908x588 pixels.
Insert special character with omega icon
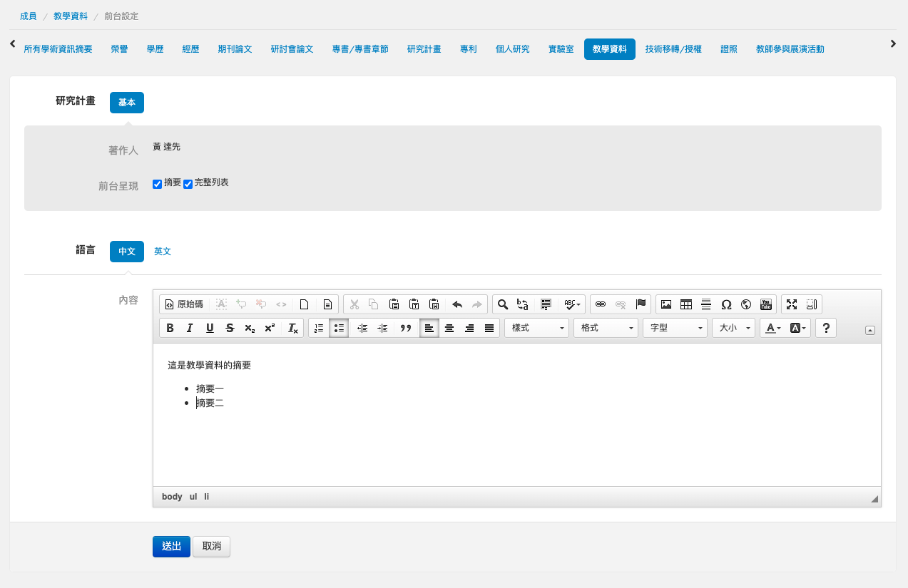[726, 304]
